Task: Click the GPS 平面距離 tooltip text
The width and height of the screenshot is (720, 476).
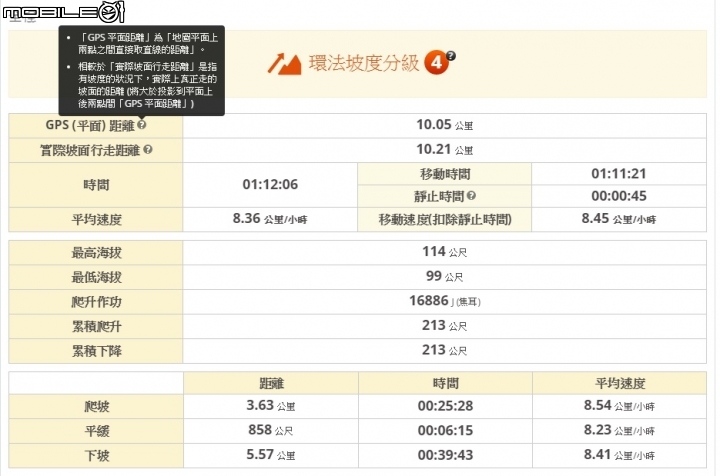Action: tap(142, 70)
